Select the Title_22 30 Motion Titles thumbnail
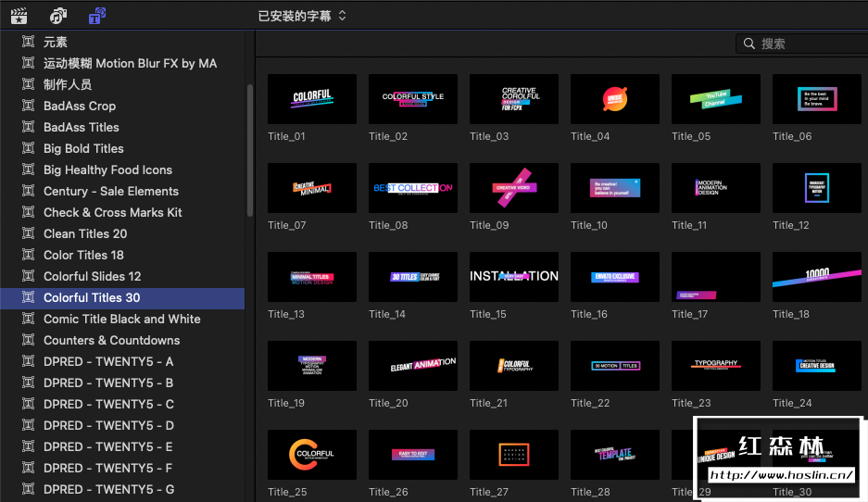This screenshot has width=868, height=502. pyautogui.click(x=615, y=366)
